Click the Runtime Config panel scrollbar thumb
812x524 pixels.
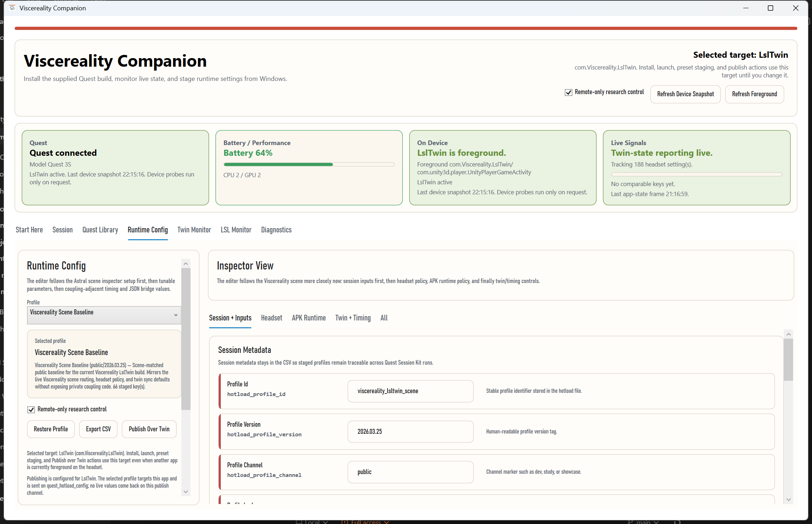(x=186, y=339)
